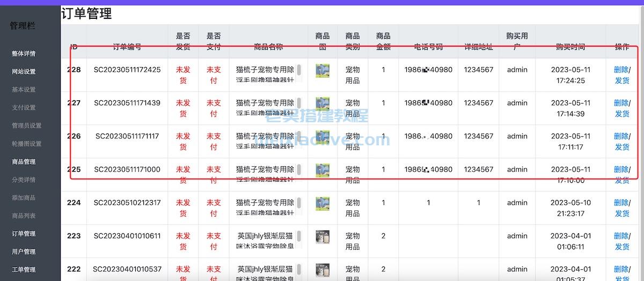
Task: Click 未支付 status for order 223
Action: [x=214, y=242]
